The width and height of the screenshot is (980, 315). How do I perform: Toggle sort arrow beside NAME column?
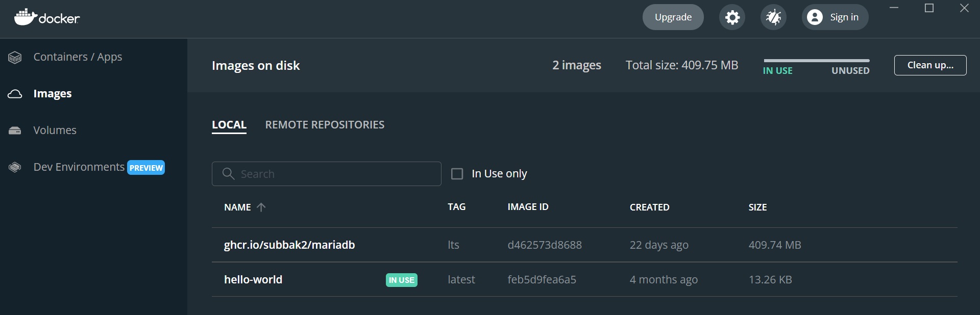pos(261,207)
